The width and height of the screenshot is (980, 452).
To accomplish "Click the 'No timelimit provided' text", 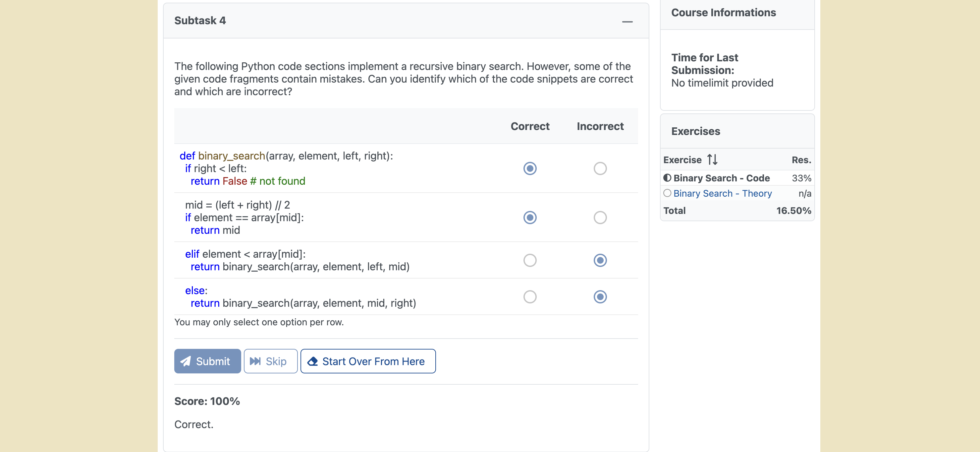I will click(722, 83).
